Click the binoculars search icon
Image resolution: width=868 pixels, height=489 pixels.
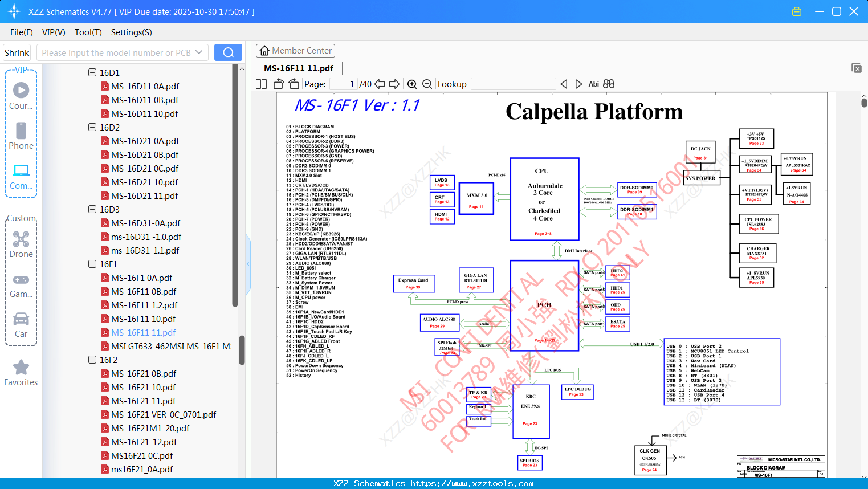tap(609, 84)
